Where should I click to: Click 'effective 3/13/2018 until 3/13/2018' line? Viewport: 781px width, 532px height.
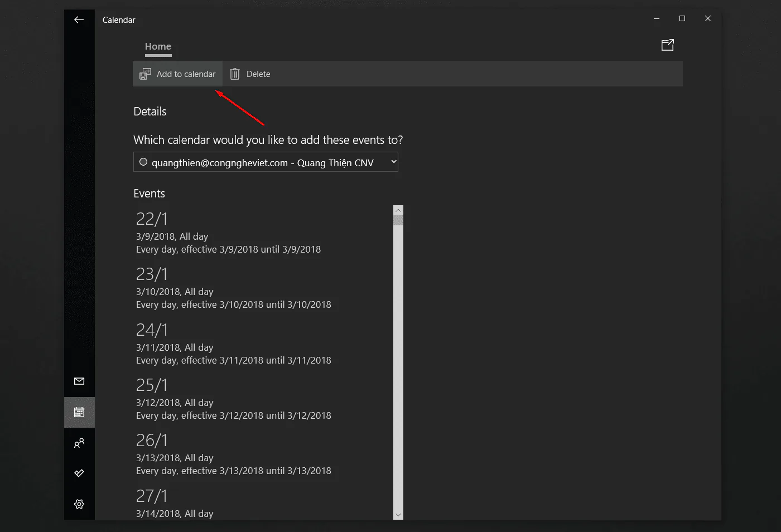(234, 471)
